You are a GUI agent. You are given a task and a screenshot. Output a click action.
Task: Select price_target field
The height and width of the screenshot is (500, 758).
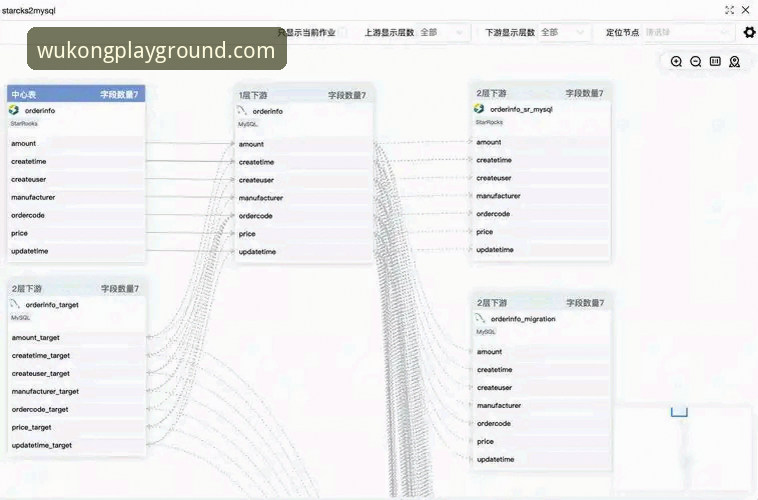[76, 426]
